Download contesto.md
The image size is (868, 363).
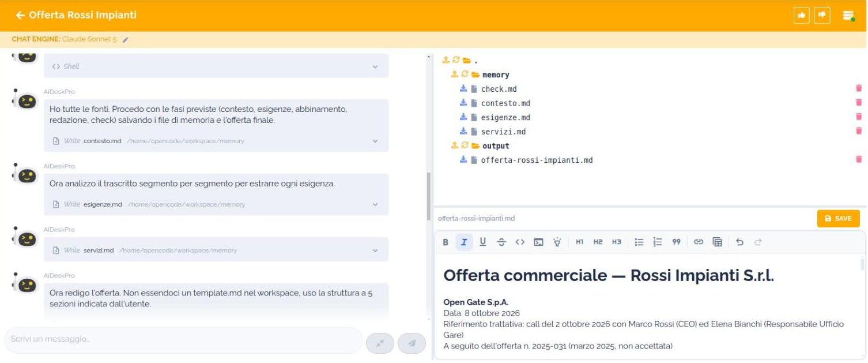pos(463,103)
